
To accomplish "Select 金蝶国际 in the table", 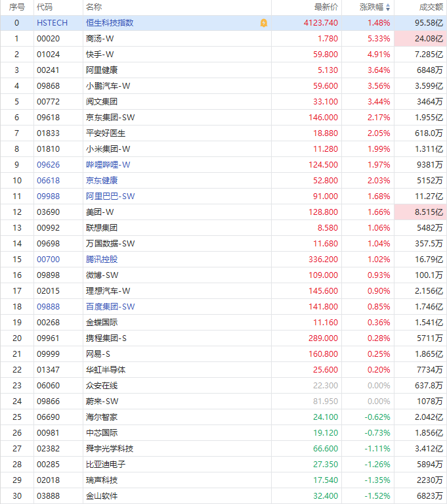I will (102, 322).
